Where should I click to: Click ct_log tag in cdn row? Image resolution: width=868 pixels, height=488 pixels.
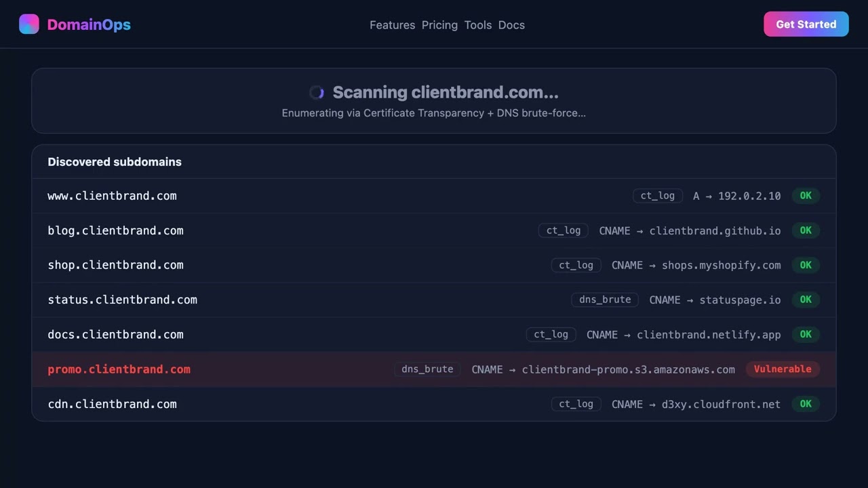(576, 404)
